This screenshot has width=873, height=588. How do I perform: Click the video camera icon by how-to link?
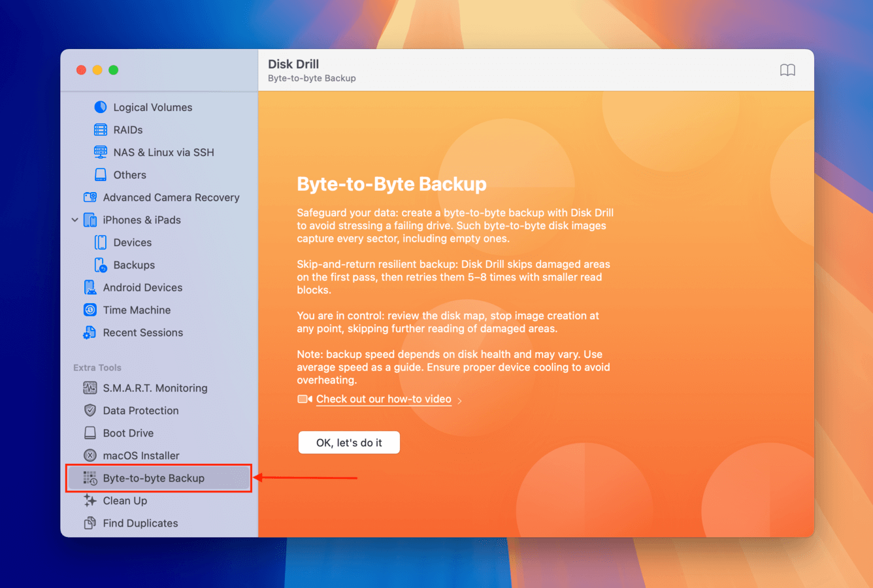click(x=305, y=399)
